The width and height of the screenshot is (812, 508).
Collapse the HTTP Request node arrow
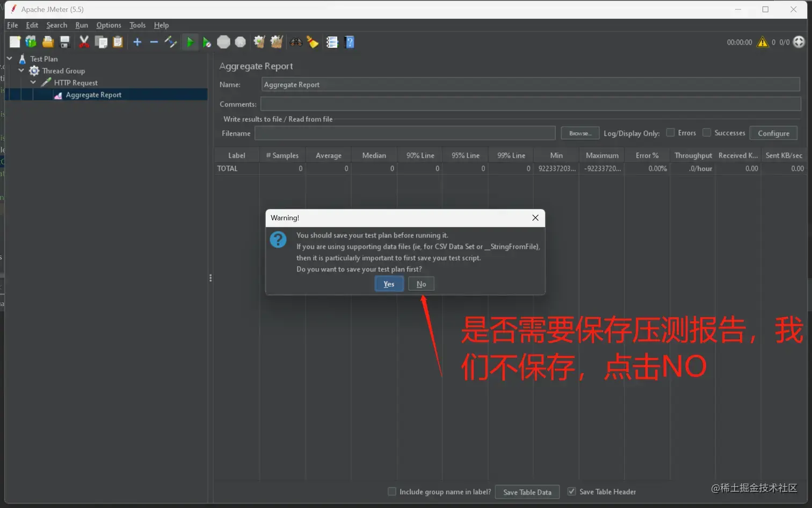point(33,82)
